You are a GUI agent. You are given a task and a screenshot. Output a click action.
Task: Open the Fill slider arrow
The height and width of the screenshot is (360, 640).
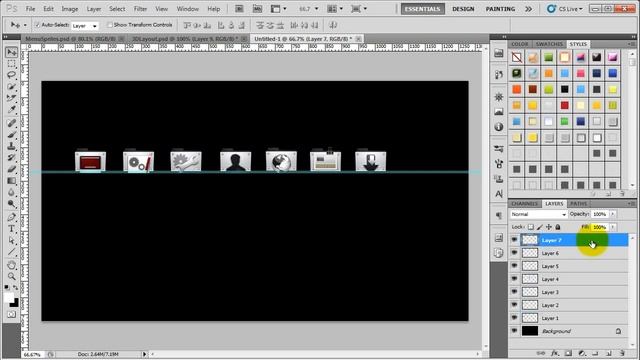coord(613,227)
